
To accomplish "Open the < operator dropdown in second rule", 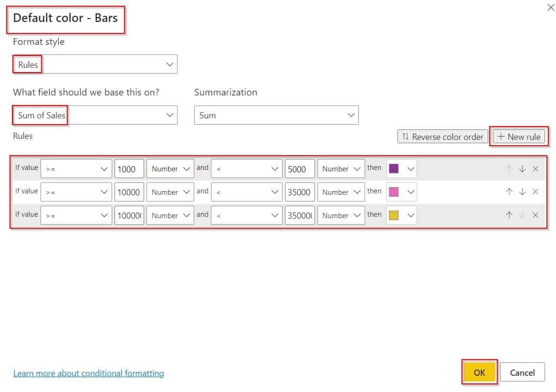I will pyautogui.click(x=246, y=192).
